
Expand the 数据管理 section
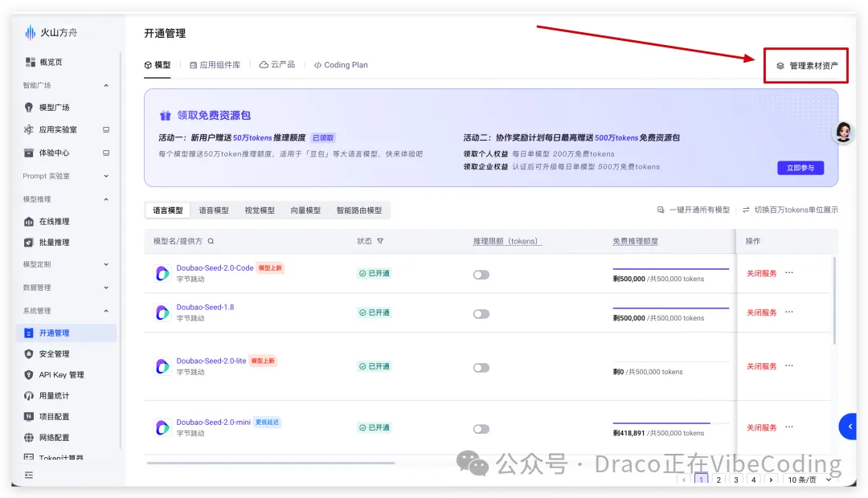[x=106, y=288]
